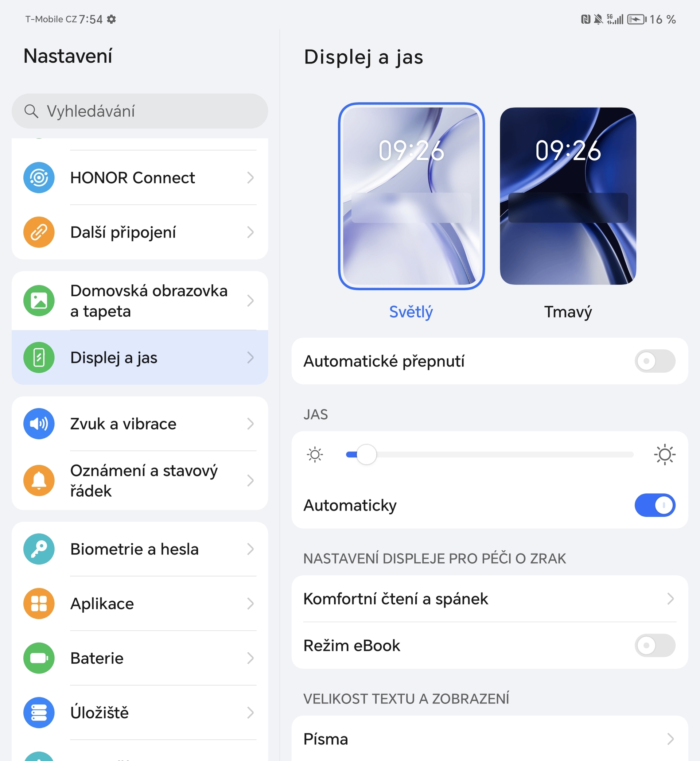
Task: Open Aplikace settings
Action: pyautogui.click(x=140, y=603)
